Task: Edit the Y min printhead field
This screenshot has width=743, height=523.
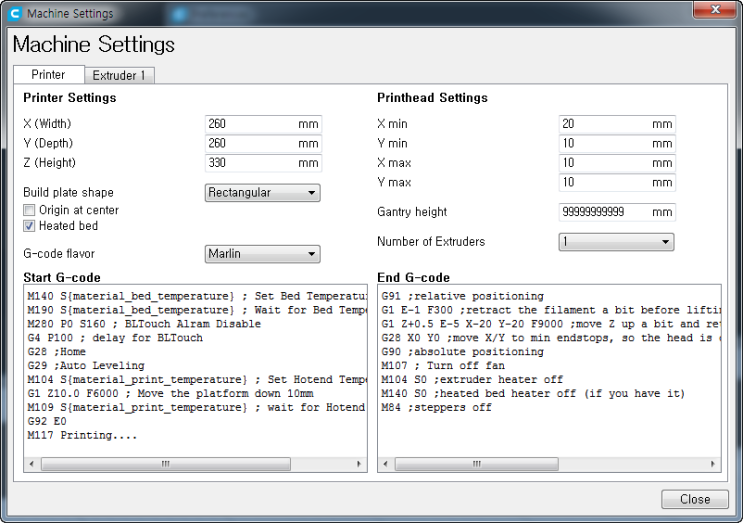Action: coord(617,144)
